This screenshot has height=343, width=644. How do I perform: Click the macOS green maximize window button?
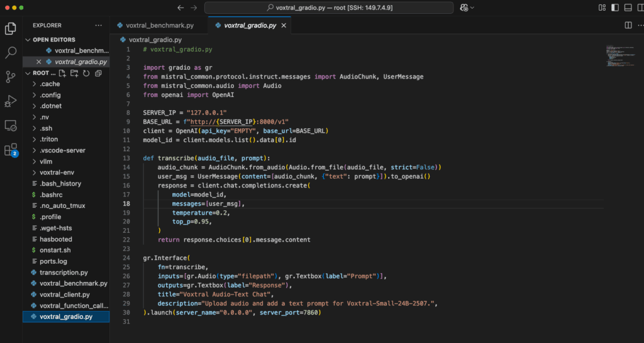pyautogui.click(x=21, y=8)
